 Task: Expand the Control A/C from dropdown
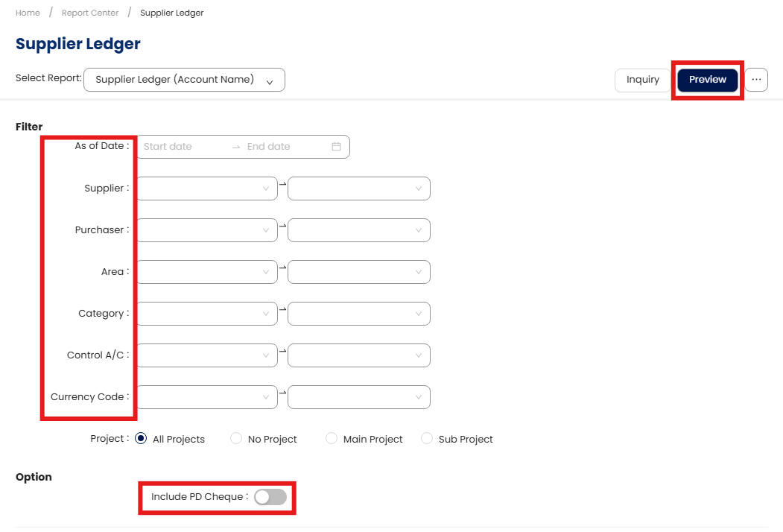pyautogui.click(x=206, y=355)
